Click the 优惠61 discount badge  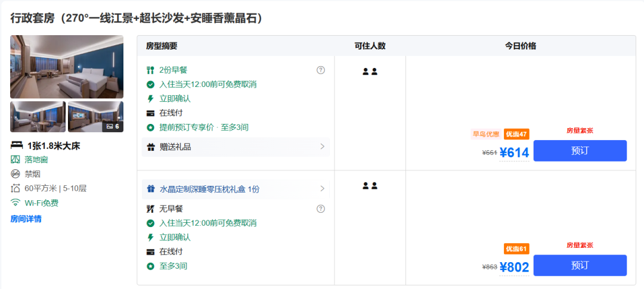point(516,248)
